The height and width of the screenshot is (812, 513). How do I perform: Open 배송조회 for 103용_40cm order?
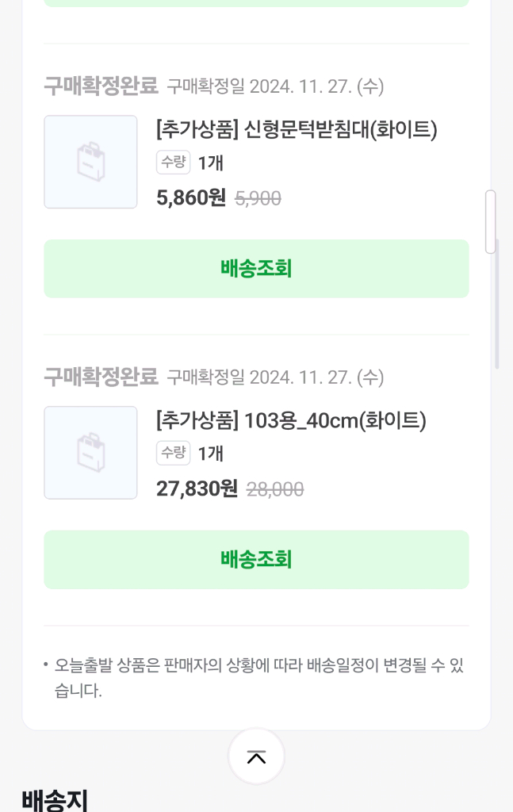tap(256, 559)
